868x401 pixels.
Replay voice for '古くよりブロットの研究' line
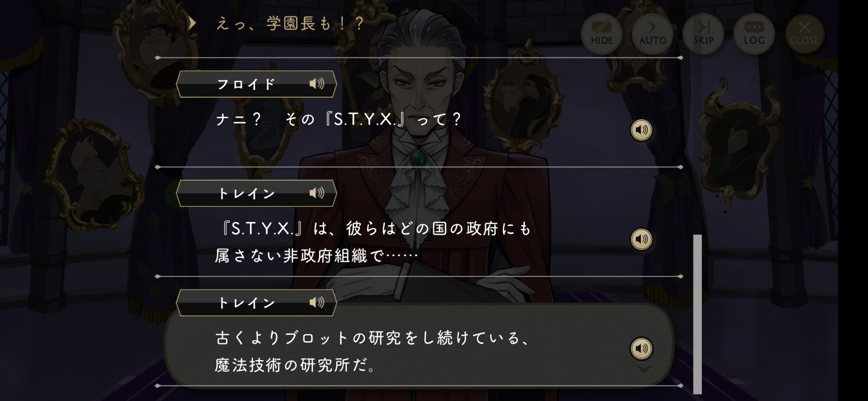[641, 348]
